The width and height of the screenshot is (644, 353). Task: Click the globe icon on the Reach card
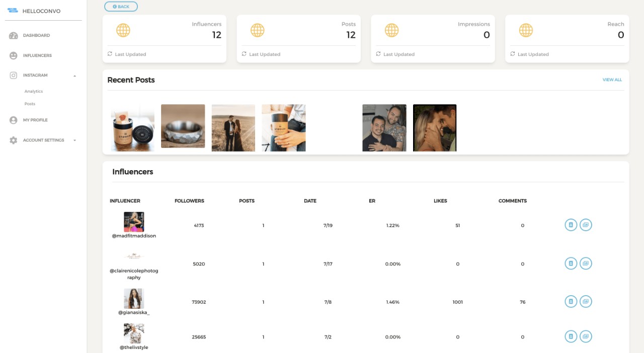pyautogui.click(x=525, y=30)
